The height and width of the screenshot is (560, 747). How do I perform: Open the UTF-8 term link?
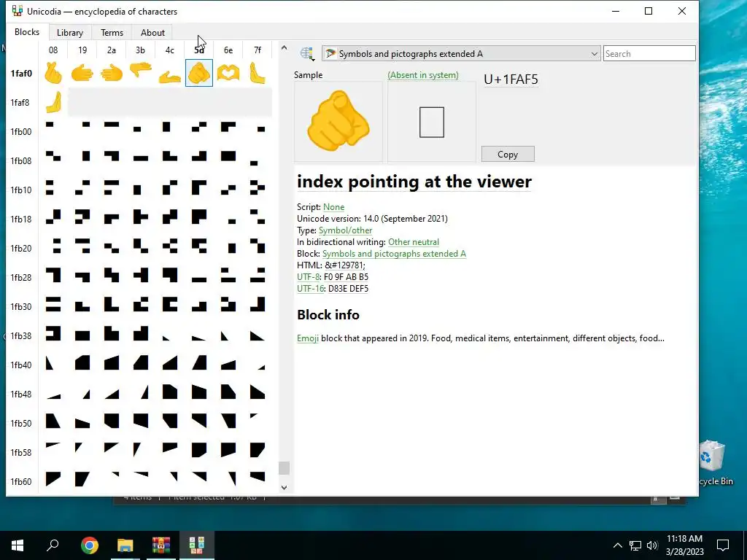click(309, 276)
